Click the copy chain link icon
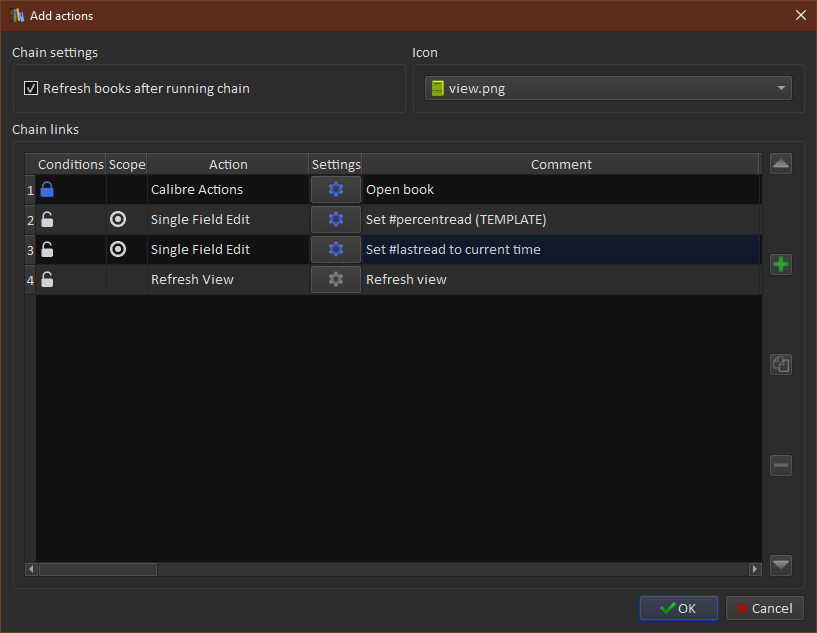Screen dimensions: 817x633 [781, 365]
